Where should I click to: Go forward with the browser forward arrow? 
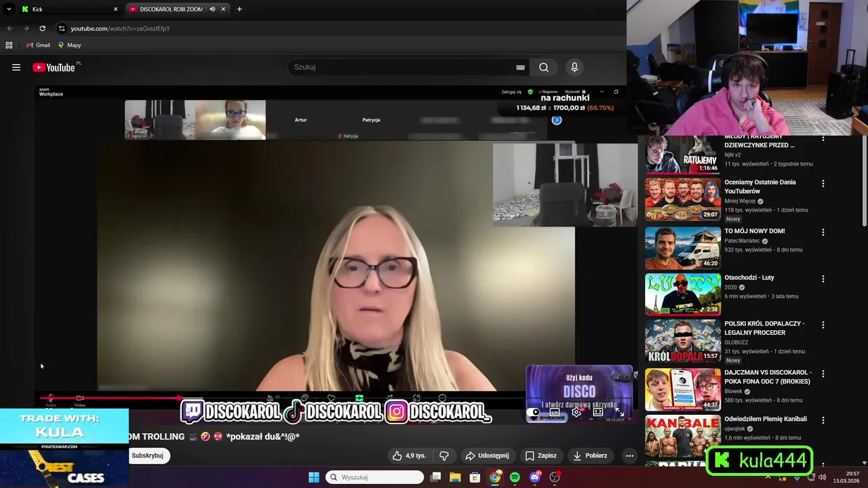pos(26,28)
